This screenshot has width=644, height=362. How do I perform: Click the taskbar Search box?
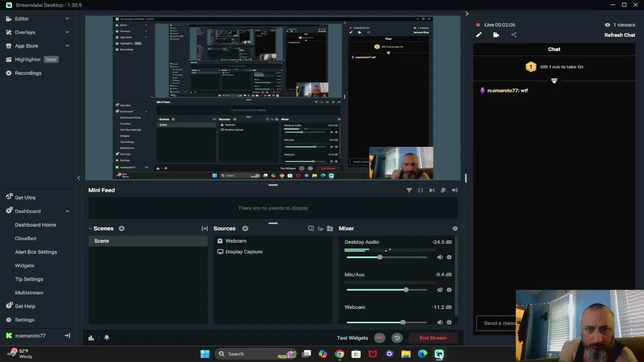[257, 354]
